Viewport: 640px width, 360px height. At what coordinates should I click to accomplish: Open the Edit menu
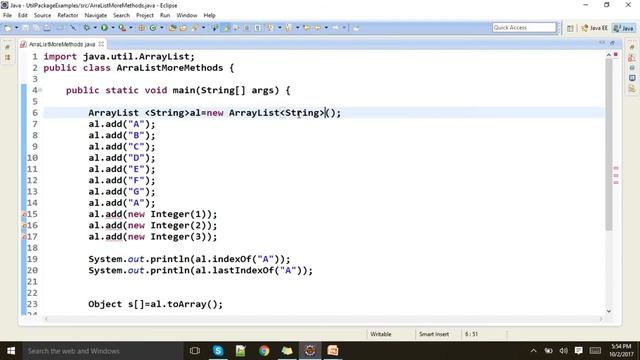pyautogui.click(x=22, y=15)
